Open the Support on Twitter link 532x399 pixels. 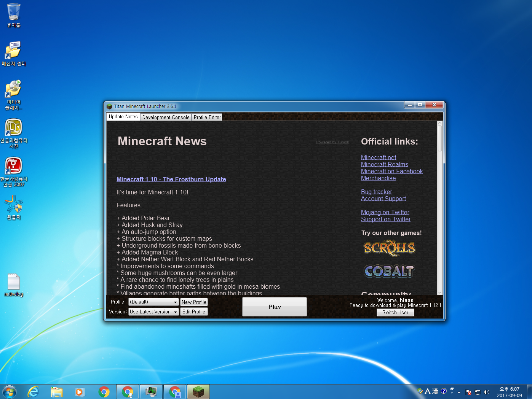386,219
